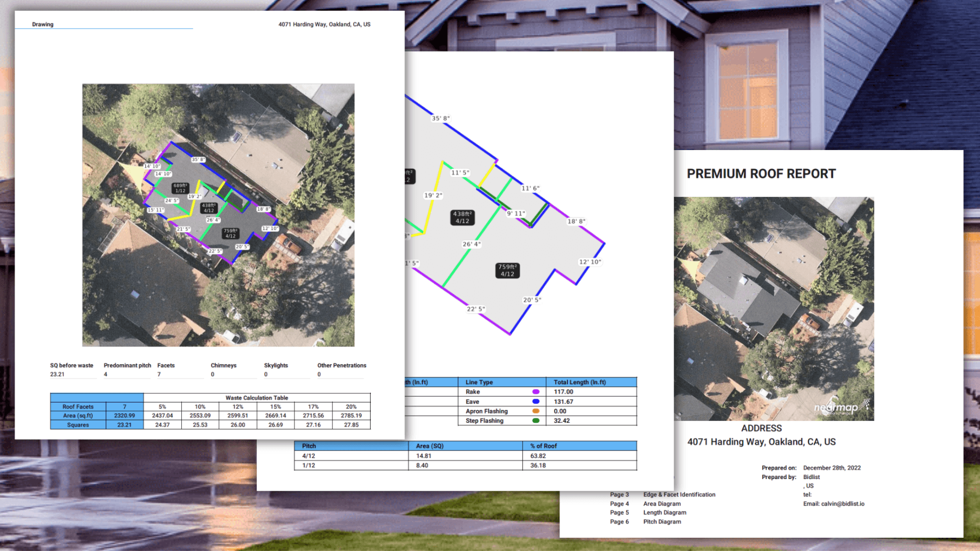Select Page 6 Pitch Diagram entry
Image resolution: width=980 pixels, height=551 pixels.
point(661,522)
